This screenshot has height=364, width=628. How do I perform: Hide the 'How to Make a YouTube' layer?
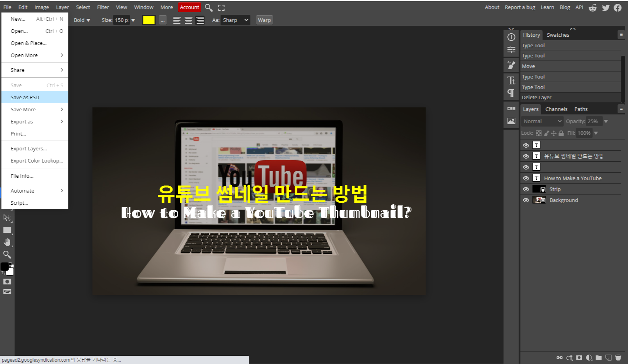pyautogui.click(x=526, y=178)
